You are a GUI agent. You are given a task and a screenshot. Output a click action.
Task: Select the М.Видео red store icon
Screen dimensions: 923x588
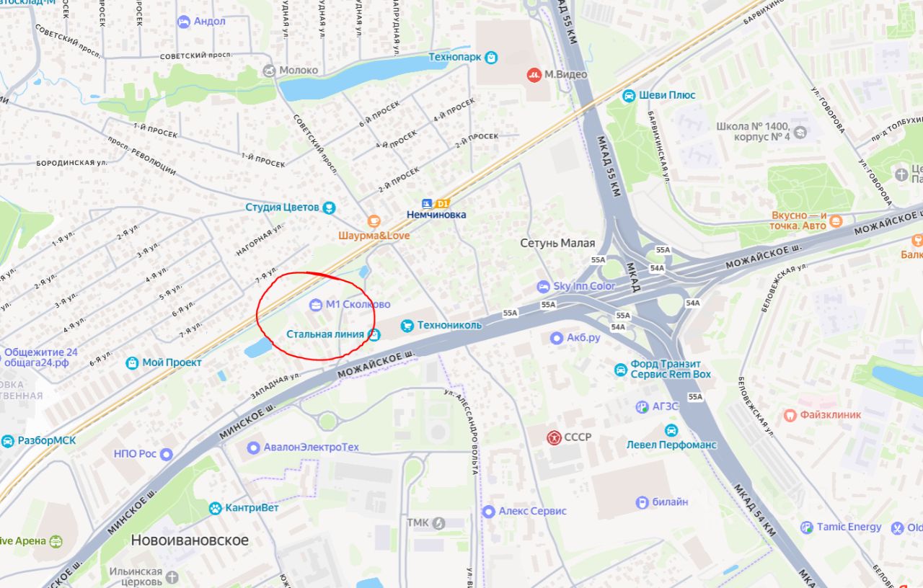[x=534, y=74]
